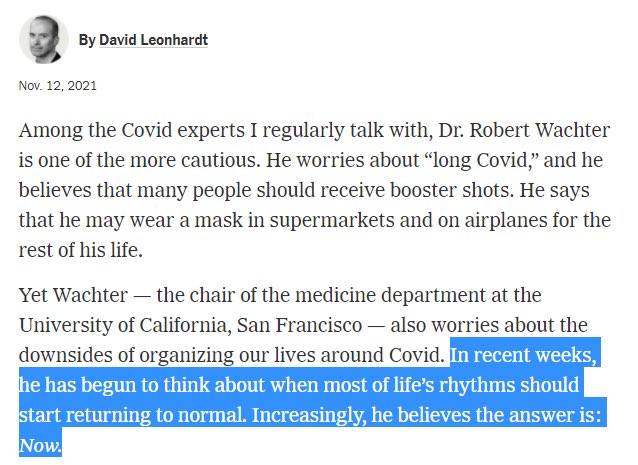Click highlighted text "In recent weeks,"
The width and height of the screenshot is (638, 465).
[523, 355]
